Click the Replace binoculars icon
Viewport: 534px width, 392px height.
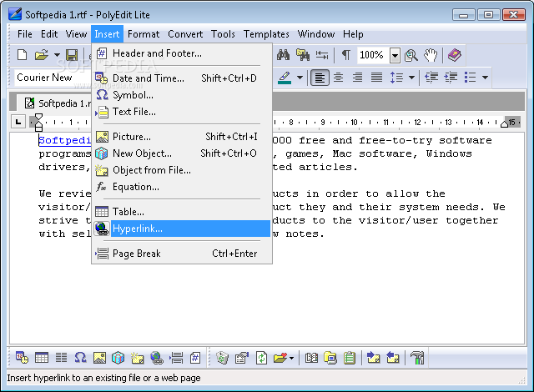tap(303, 55)
